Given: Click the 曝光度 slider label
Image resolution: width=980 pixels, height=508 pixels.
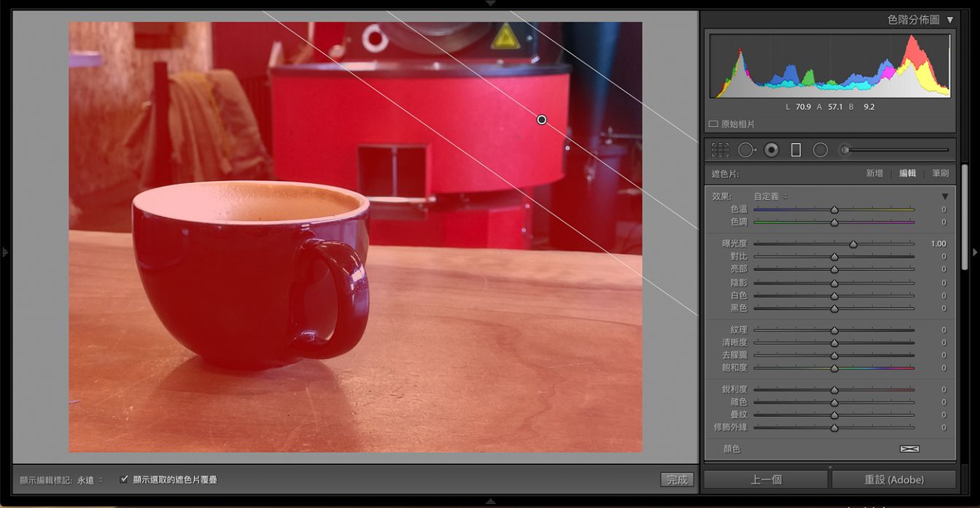Looking at the screenshot, I should click(x=734, y=244).
